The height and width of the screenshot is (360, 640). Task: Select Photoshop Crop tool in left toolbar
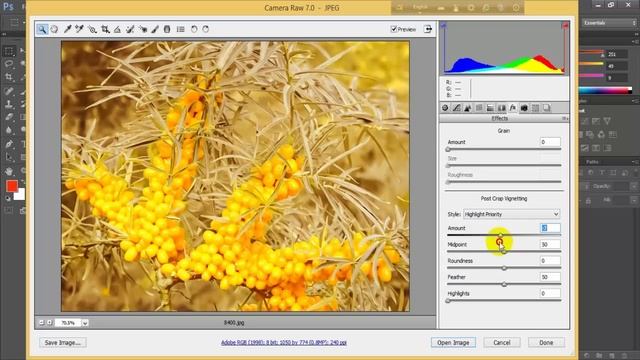[9, 77]
